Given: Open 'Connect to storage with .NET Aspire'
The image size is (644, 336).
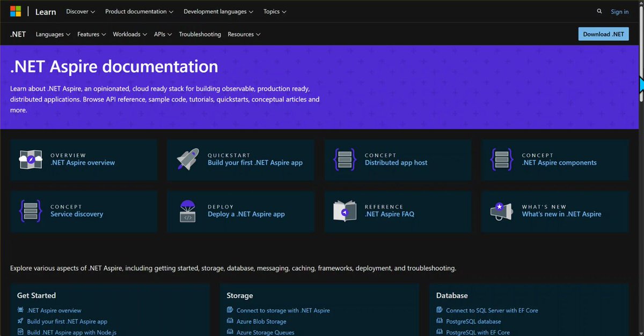Looking at the screenshot, I should click(283, 310).
